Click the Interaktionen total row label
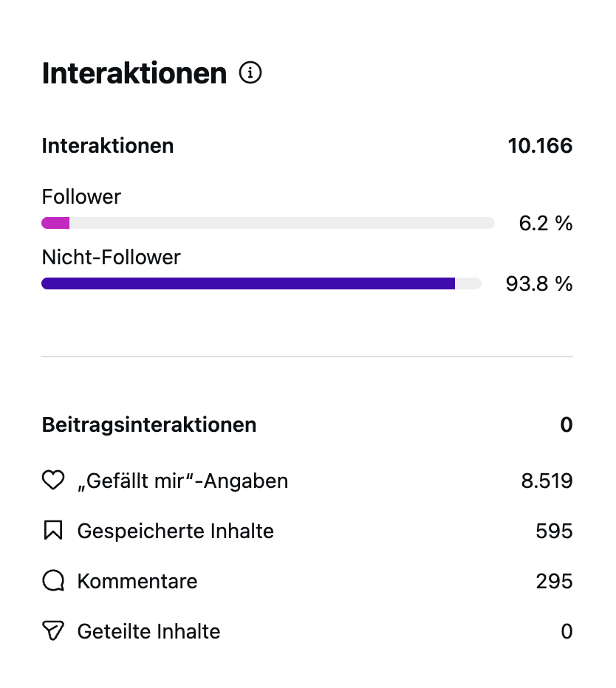Viewport: 616px width, 688px height. 108,145
